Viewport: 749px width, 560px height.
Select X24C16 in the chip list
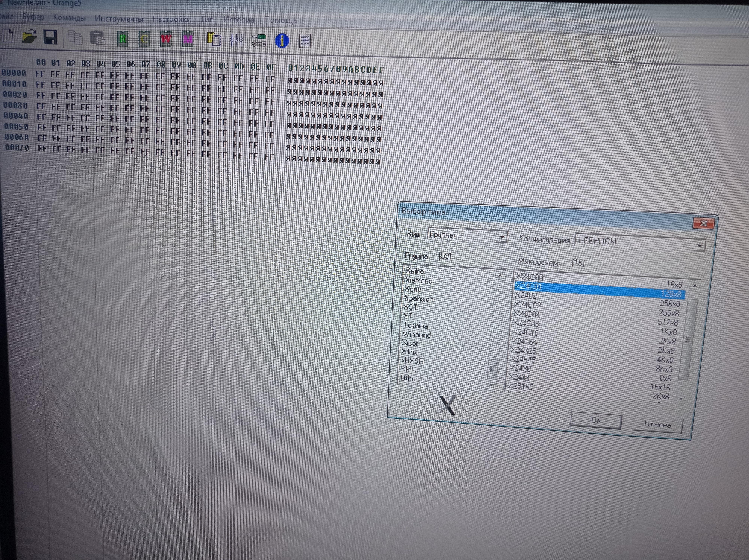[525, 332]
